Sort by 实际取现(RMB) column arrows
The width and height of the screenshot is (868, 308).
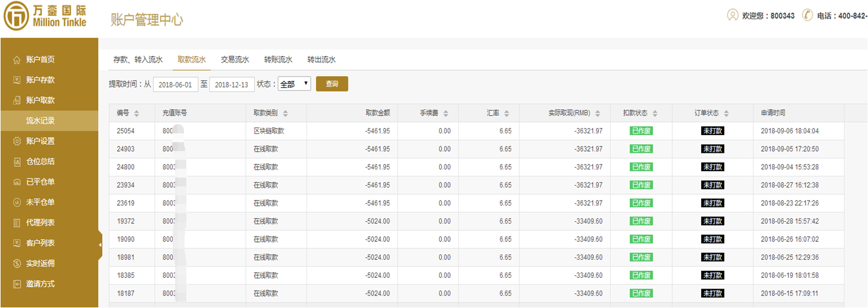pos(598,113)
